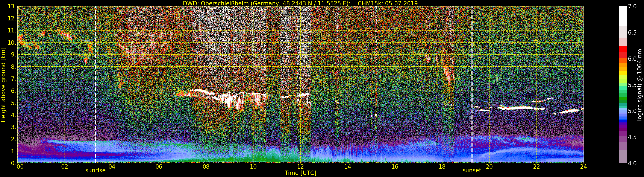The height and width of the screenshot is (177, 644).
Task: Click the 'Height above ground [km]' axis label
Action: [x=3, y=85]
